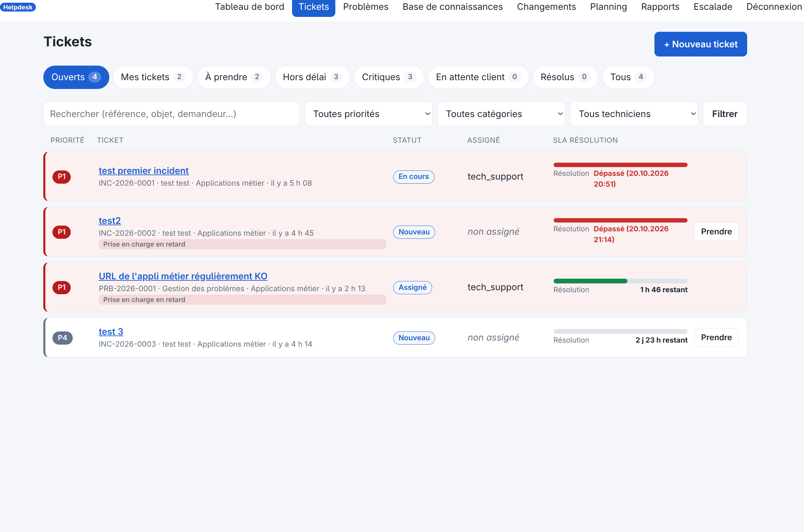Viewport: 804px width, 532px height.
Task: Select the Tickets nav item
Action: [314, 7]
